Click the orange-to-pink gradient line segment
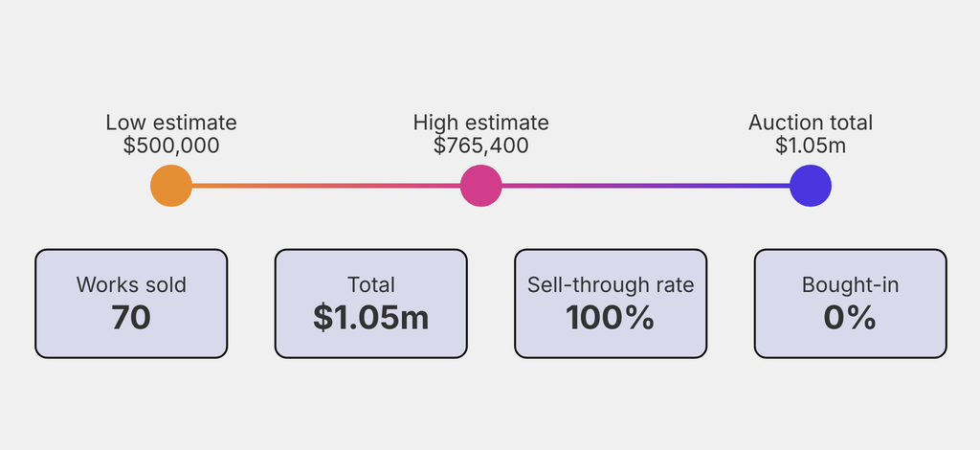Viewport: 980px width, 450px height. click(325, 186)
